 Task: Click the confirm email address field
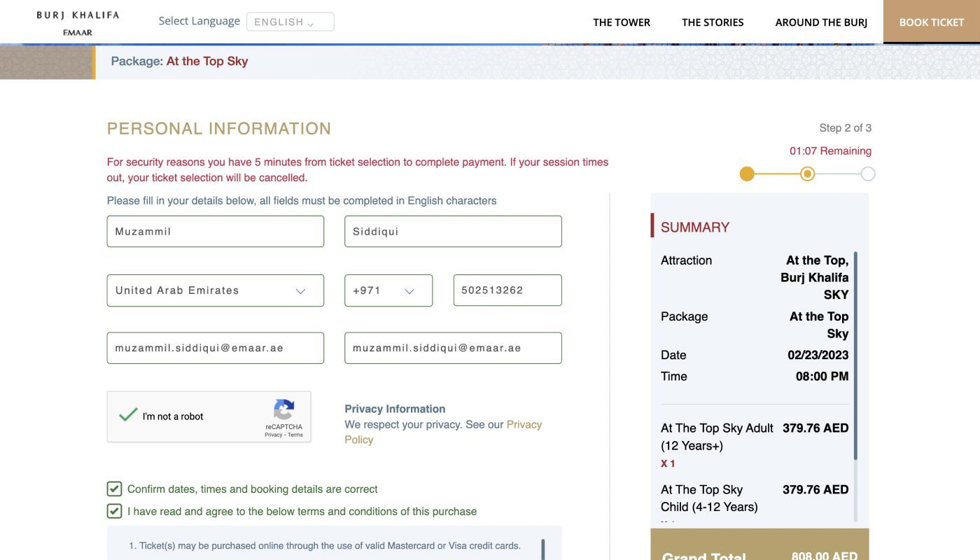[453, 348]
